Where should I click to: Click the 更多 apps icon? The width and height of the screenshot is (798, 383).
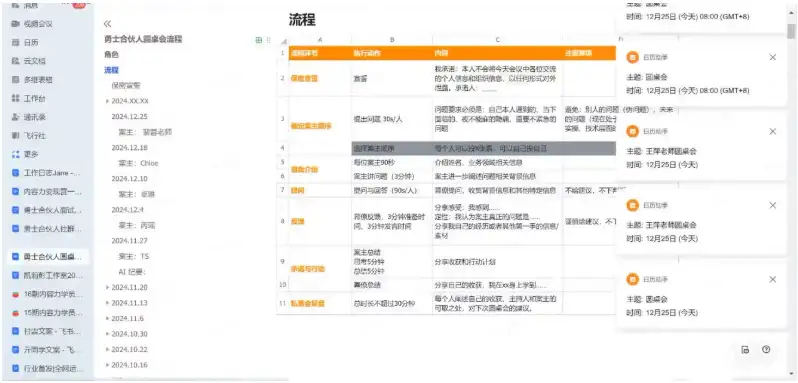[x=15, y=154]
